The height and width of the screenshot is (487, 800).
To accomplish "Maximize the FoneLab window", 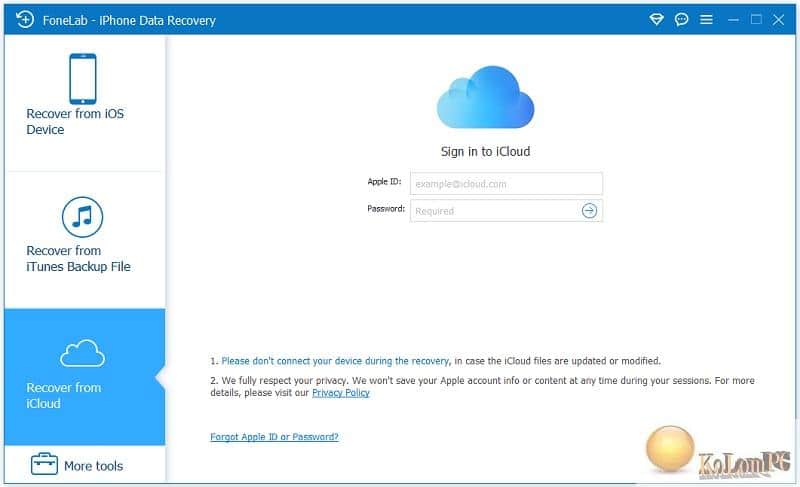I will pyautogui.click(x=756, y=19).
